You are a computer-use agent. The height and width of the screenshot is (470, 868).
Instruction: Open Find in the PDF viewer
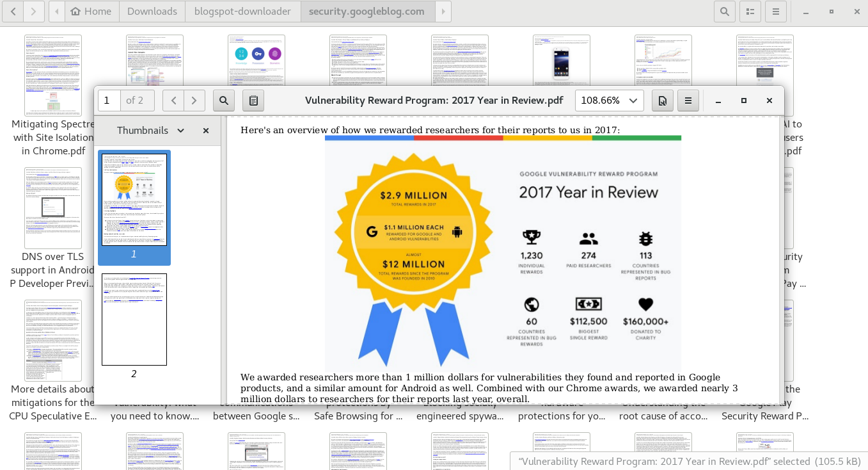[x=224, y=101]
